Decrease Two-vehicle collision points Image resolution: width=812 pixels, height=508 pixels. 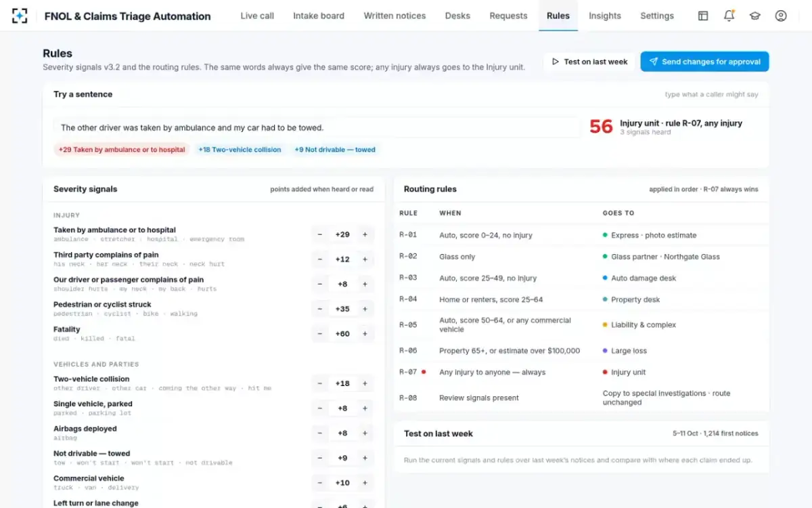click(x=320, y=383)
